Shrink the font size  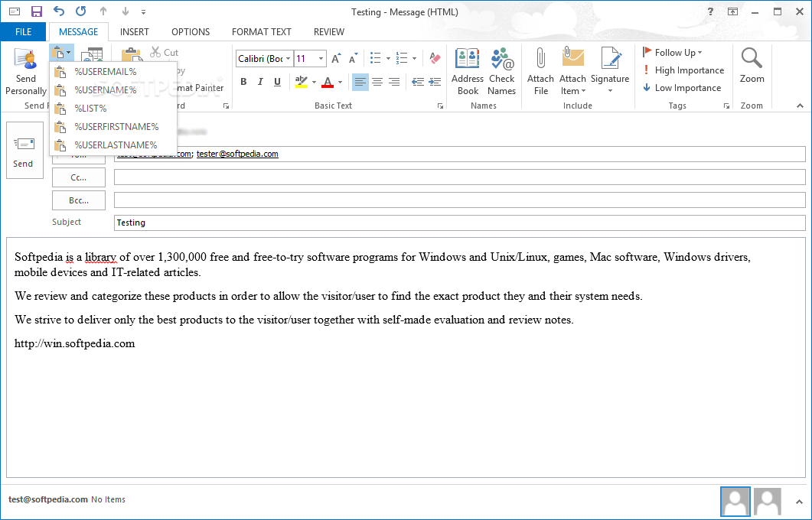pyautogui.click(x=353, y=58)
